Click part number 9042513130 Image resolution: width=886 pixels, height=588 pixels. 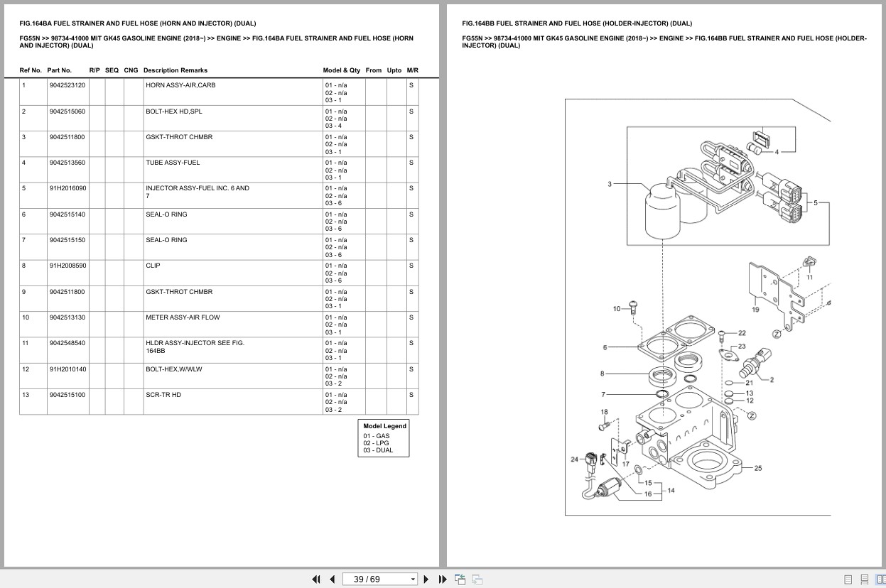tap(67, 317)
